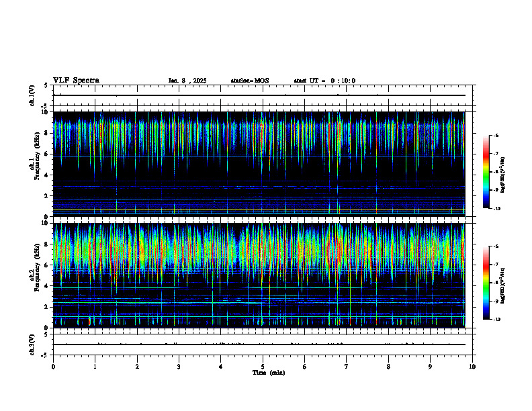This screenshot has width=532, height=411.
Task: Click the ch.2 color bar log(PSD) label
Action: pos(502,285)
